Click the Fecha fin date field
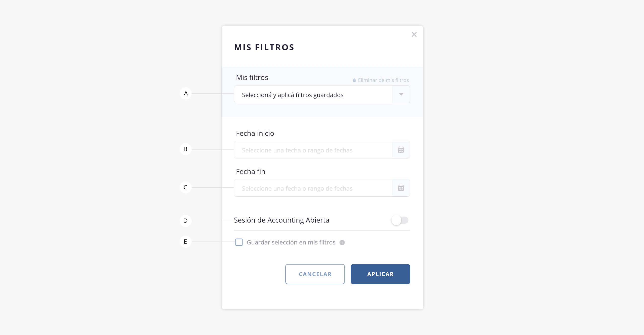The height and width of the screenshot is (335, 644). tap(313, 188)
